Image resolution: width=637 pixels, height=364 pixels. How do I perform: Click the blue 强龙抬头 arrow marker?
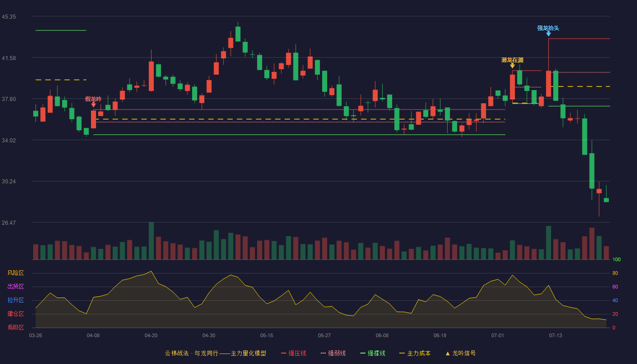click(x=548, y=34)
